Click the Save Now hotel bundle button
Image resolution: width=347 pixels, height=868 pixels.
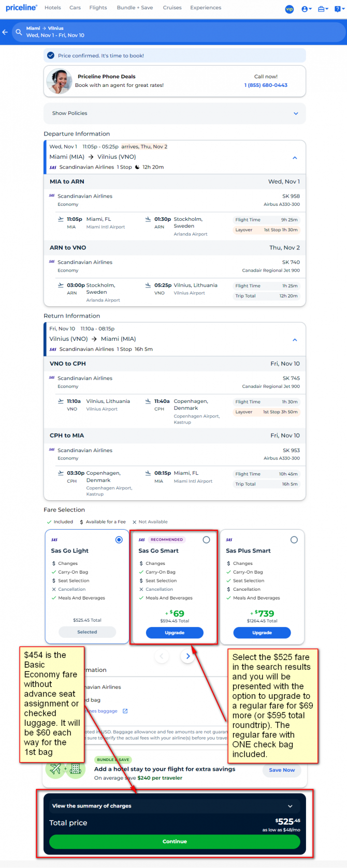pyautogui.click(x=282, y=770)
